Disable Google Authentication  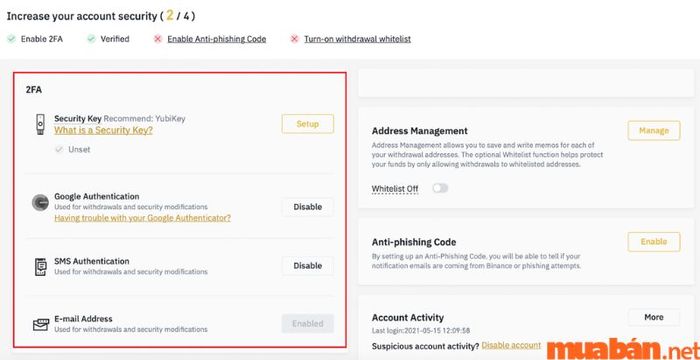(x=308, y=207)
